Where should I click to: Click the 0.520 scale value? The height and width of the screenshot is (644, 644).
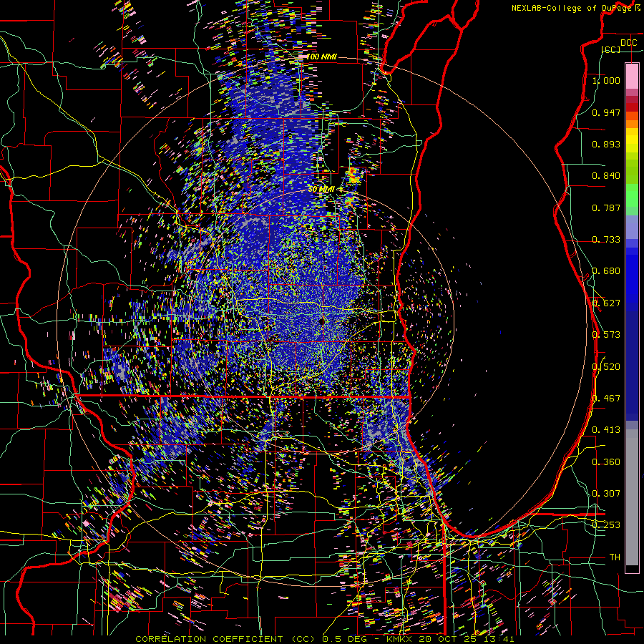[606, 367]
